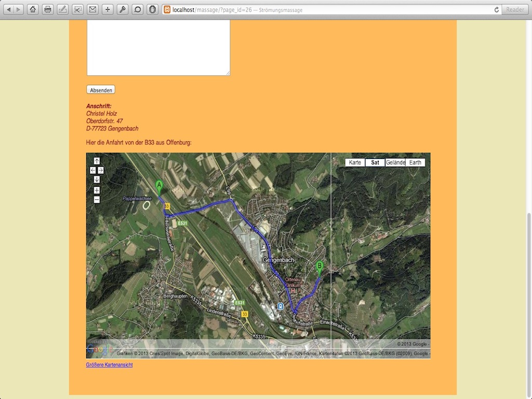Zoom out on the map
This screenshot has width=532, height=399.
pyautogui.click(x=97, y=199)
